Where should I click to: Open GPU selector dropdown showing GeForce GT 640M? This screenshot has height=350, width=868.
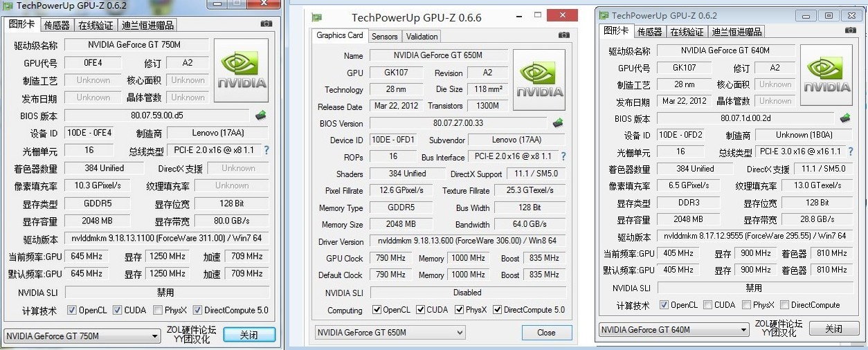(674, 330)
